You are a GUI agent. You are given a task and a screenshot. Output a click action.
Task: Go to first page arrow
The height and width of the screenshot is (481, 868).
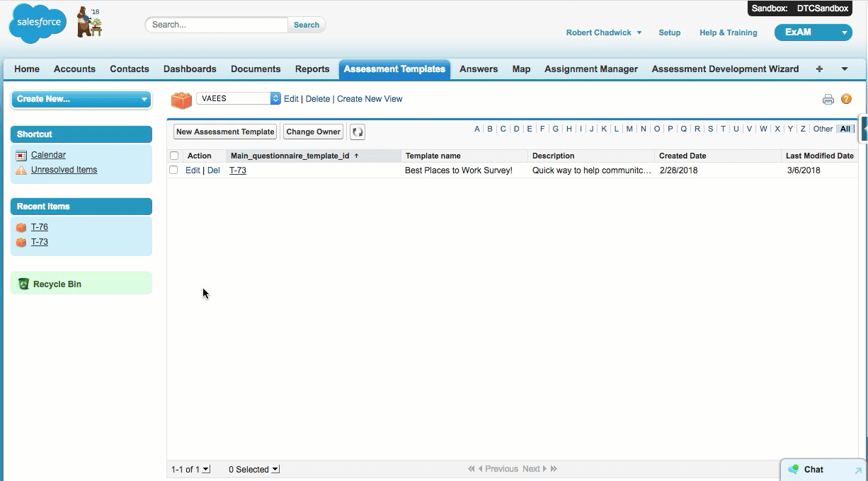point(472,469)
